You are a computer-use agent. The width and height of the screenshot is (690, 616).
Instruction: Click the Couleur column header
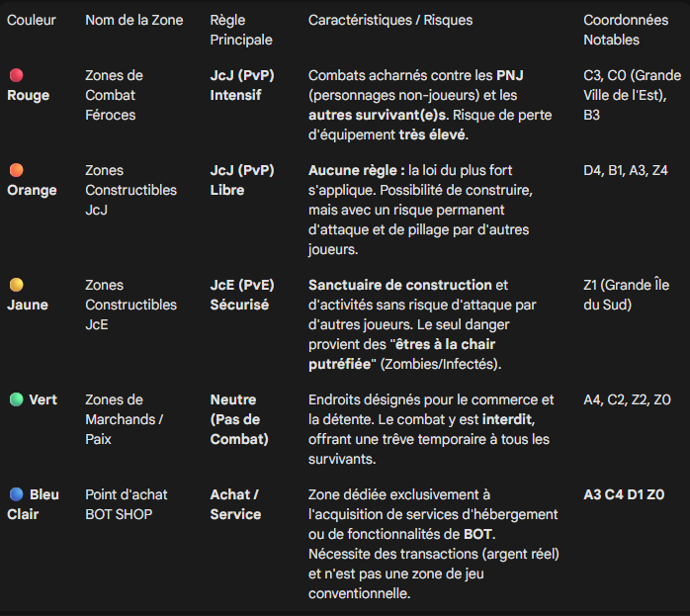(32, 20)
